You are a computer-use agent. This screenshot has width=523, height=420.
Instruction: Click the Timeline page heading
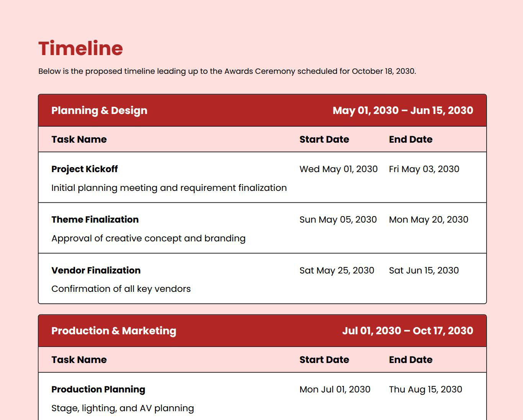80,49
